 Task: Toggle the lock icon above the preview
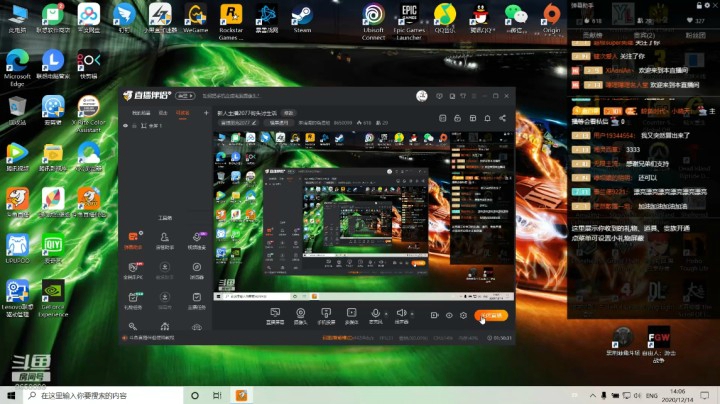point(457,118)
